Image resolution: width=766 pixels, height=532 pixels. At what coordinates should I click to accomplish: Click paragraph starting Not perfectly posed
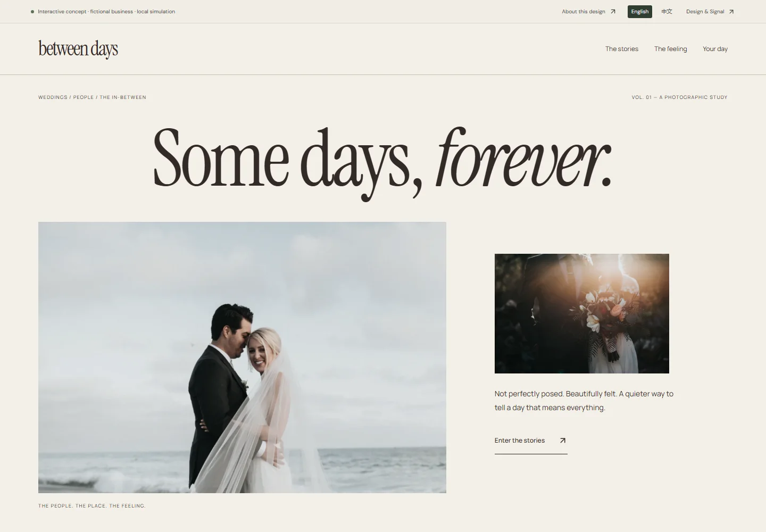pos(584,401)
